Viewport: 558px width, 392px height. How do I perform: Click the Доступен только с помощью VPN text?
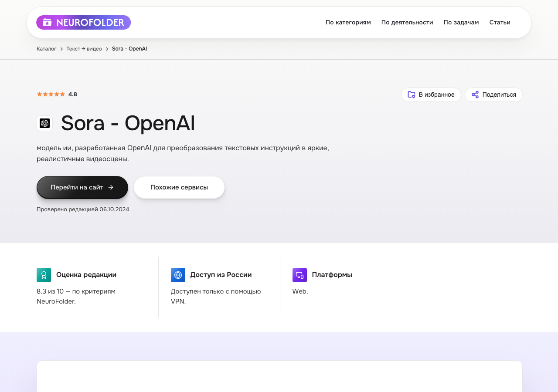pos(216,296)
